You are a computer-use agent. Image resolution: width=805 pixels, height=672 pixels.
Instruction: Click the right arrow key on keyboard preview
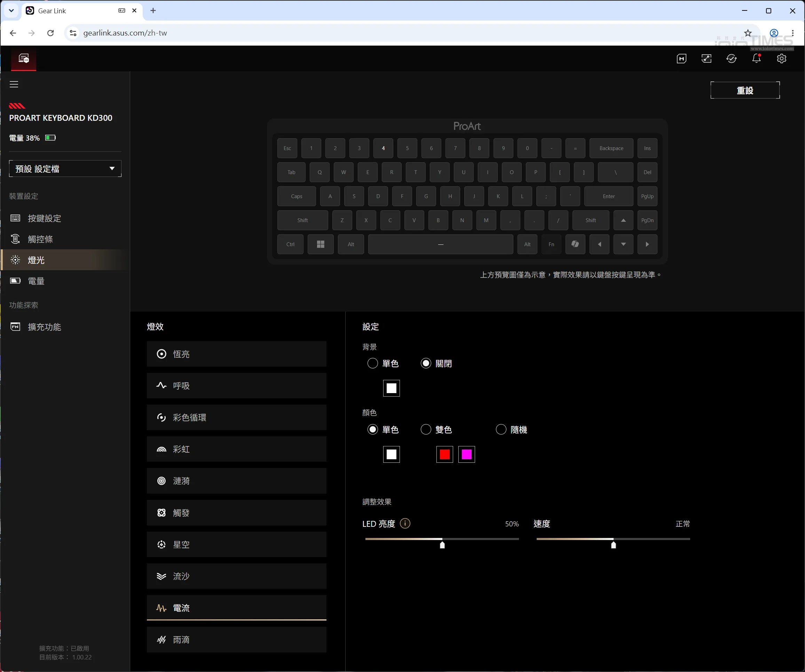647,244
